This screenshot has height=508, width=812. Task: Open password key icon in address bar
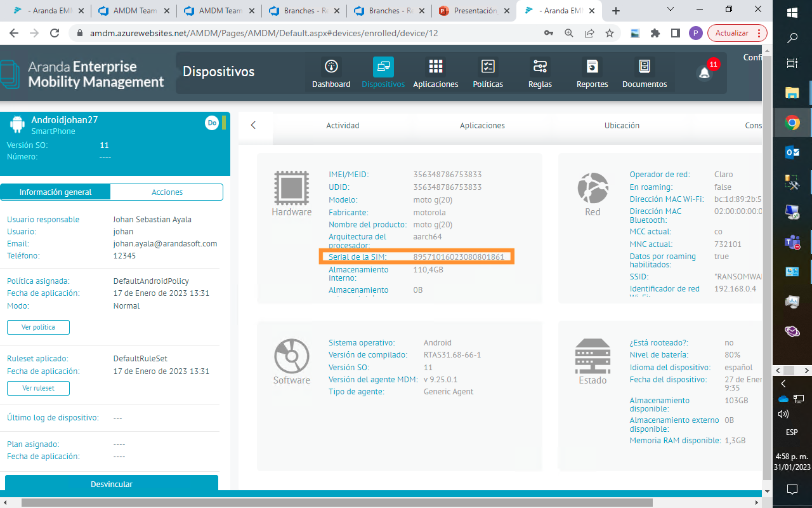(x=549, y=33)
